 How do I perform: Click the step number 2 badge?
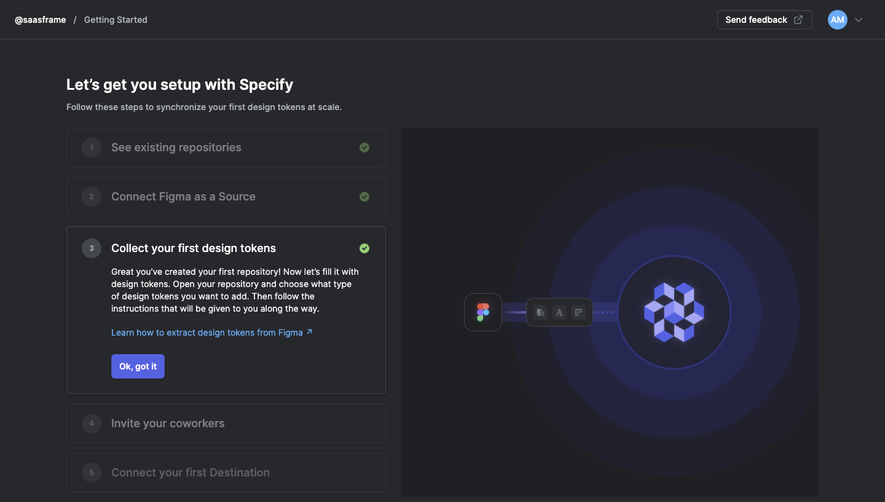pyautogui.click(x=91, y=197)
